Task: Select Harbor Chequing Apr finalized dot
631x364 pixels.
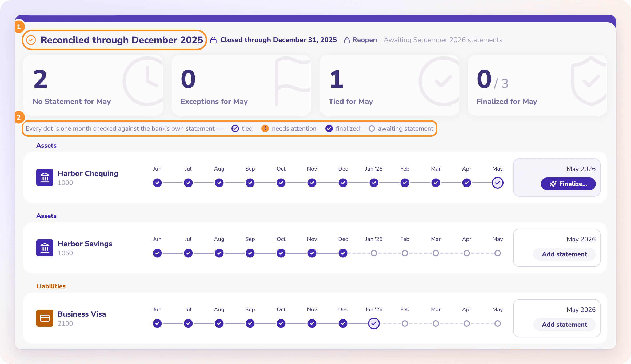Action: pyautogui.click(x=467, y=183)
